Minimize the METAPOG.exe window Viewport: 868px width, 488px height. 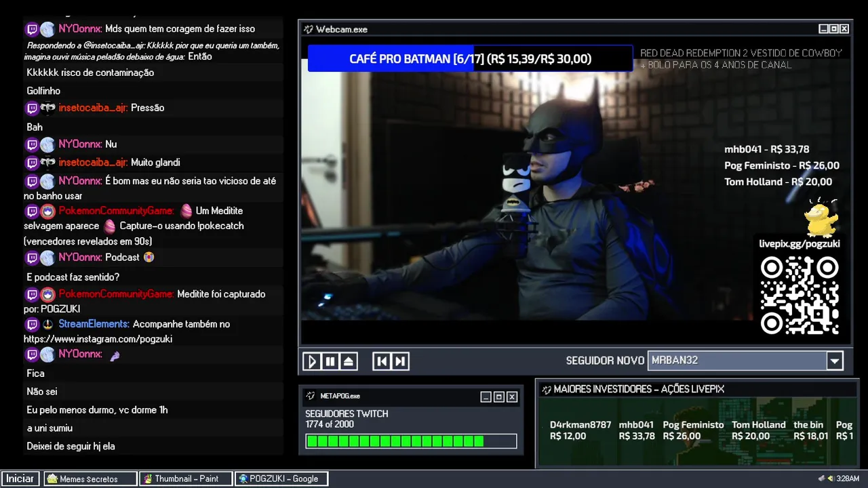pyautogui.click(x=486, y=397)
